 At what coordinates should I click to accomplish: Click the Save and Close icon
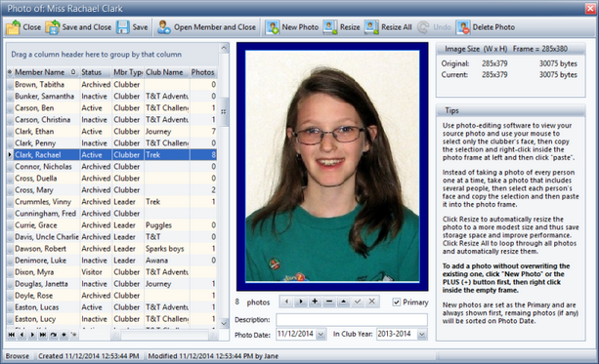click(x=53, y=27)
